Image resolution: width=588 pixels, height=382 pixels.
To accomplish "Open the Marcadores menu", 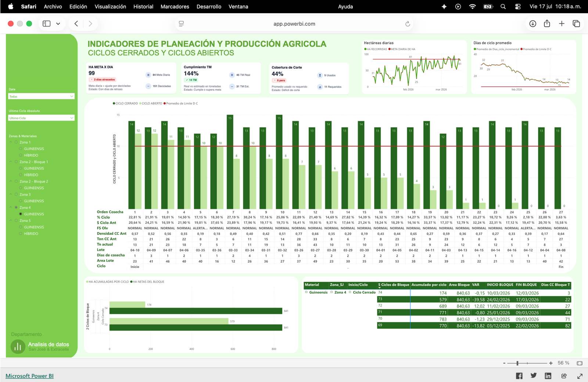I will pyautogui.click(x=175, y=7).
